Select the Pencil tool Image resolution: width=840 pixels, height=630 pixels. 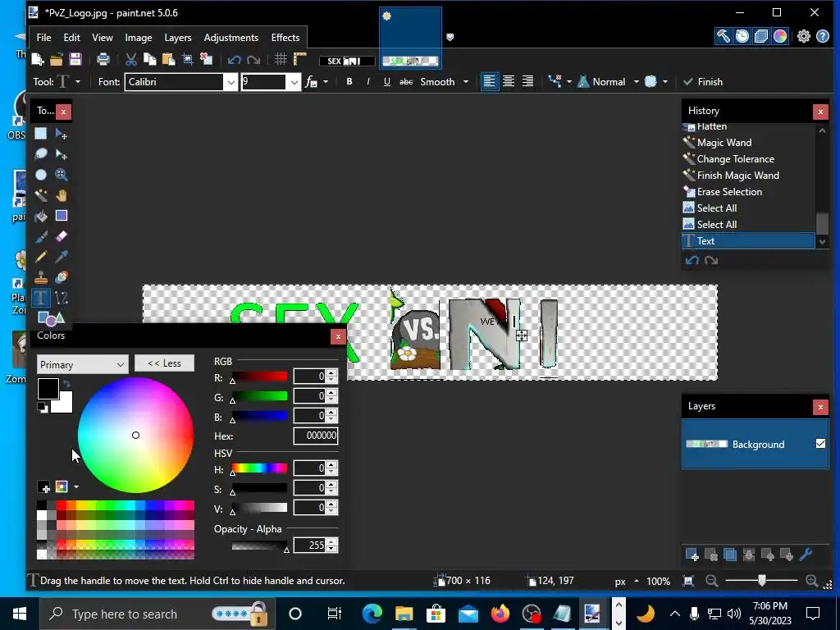point(41,257)
